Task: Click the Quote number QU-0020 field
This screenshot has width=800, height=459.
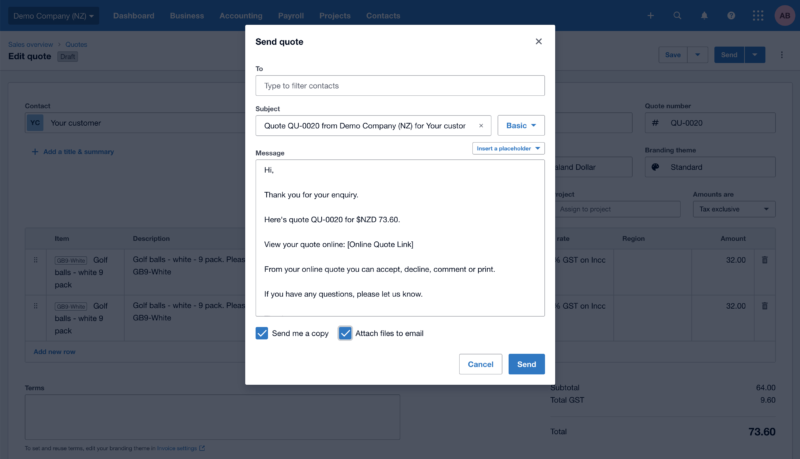Action: coord(710,123)
